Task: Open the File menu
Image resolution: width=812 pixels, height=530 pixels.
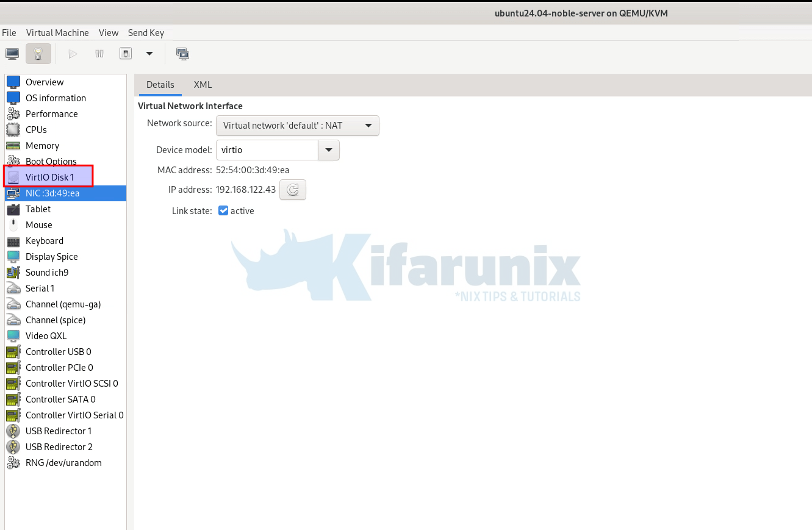Action: coord(9,33)
